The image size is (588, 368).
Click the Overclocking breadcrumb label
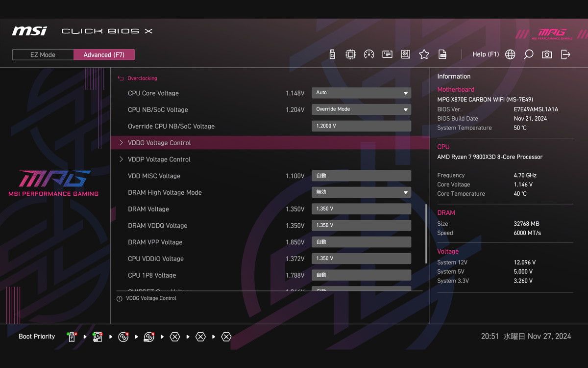[x=142, y=78]
